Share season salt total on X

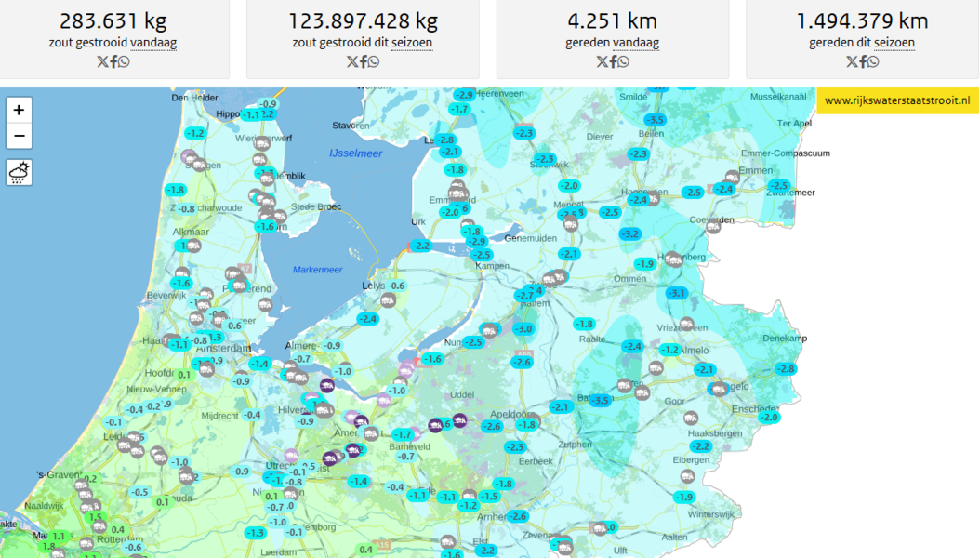pyautogui.click(x=351, y=61)
